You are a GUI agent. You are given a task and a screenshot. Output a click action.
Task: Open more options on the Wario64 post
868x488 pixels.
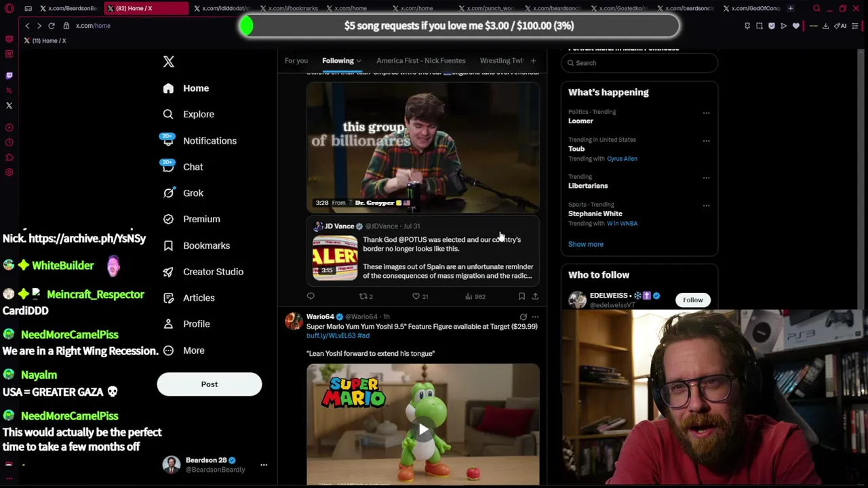[535, 317]
